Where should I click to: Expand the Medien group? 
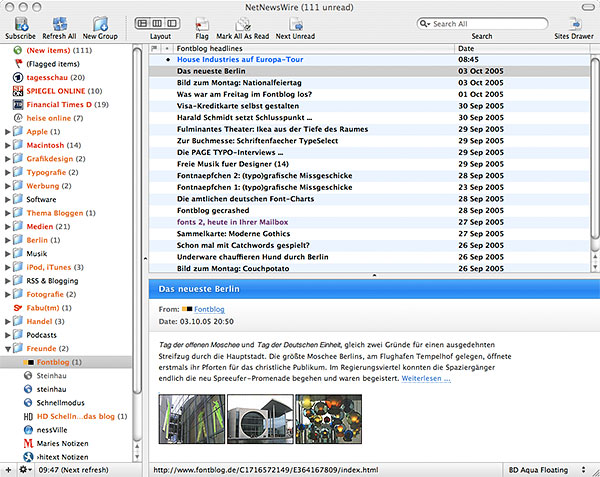pyautogui.click(x=7, y=226)
